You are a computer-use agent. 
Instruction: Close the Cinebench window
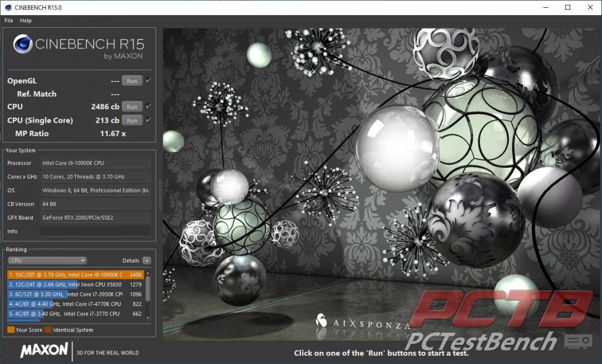point(590,7)
